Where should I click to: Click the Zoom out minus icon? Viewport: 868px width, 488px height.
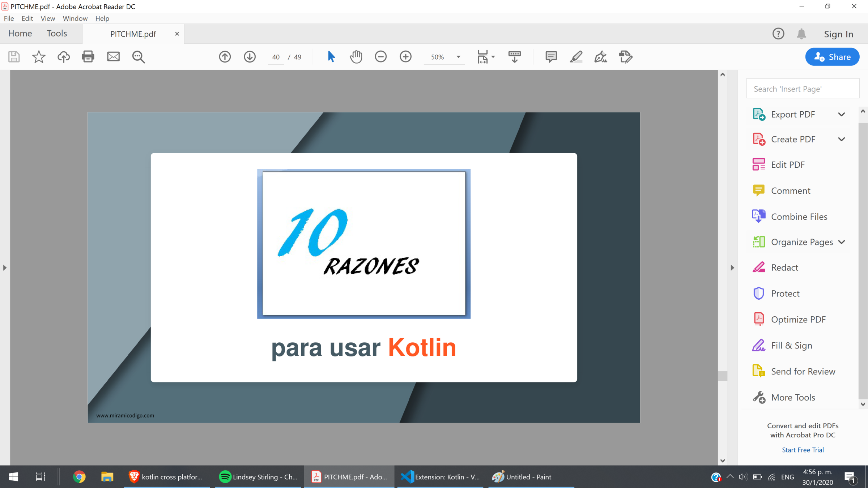(380, 57)
